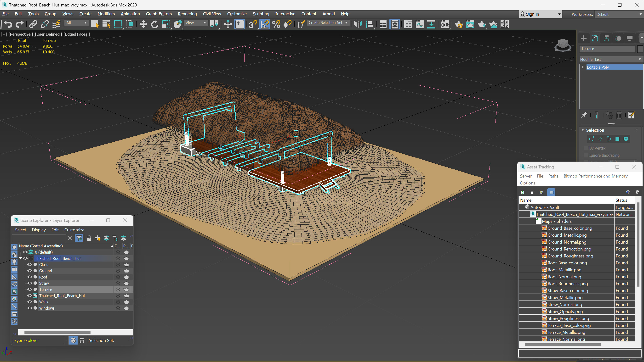Open Customize menu in Scene Explorer
644x362 pixels.
point(74,230)
